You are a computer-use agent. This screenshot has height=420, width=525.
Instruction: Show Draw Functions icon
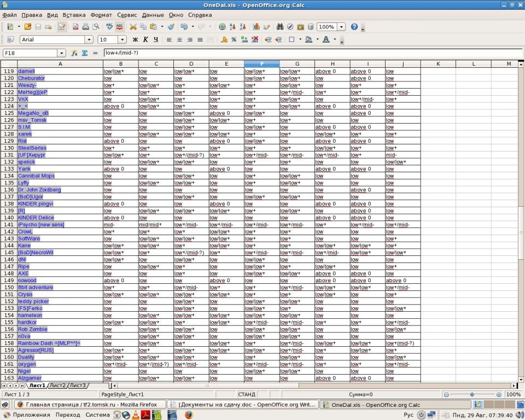click(267, 27)
